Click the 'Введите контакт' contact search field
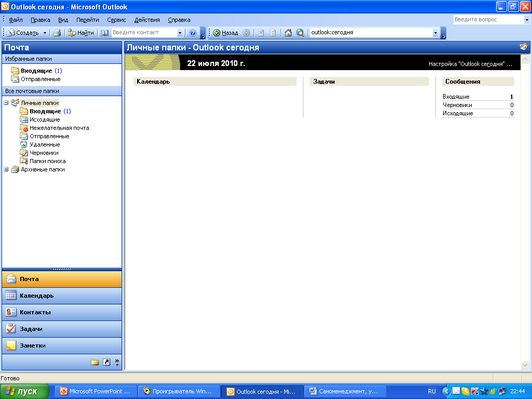The image size is (532, 399). click(x=144, y=33)
